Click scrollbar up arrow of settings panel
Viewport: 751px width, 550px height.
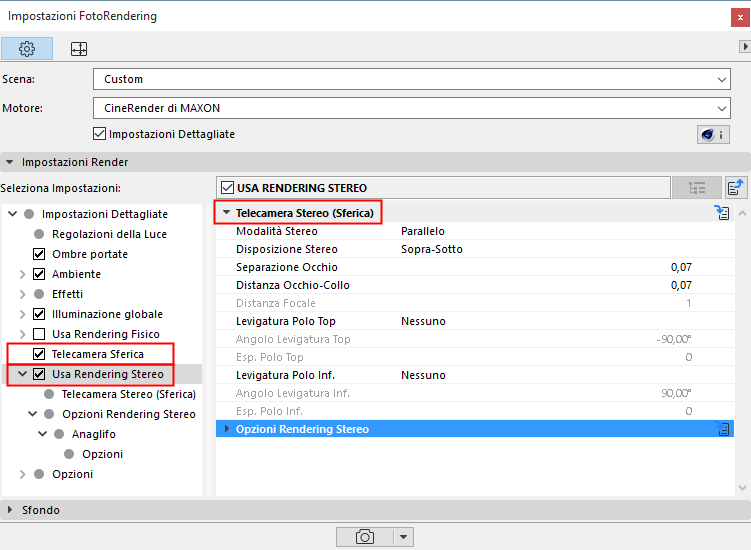[742, 213]
